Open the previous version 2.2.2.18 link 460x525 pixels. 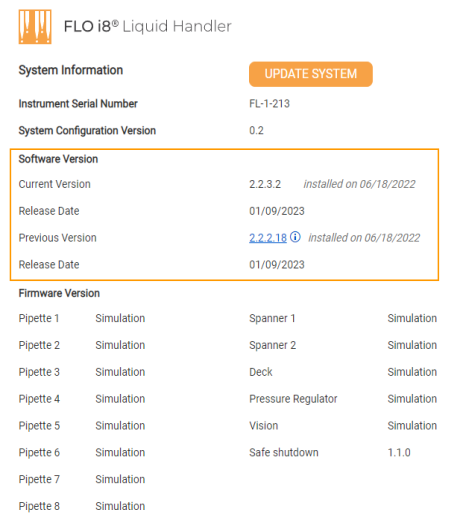pos(268,238)
